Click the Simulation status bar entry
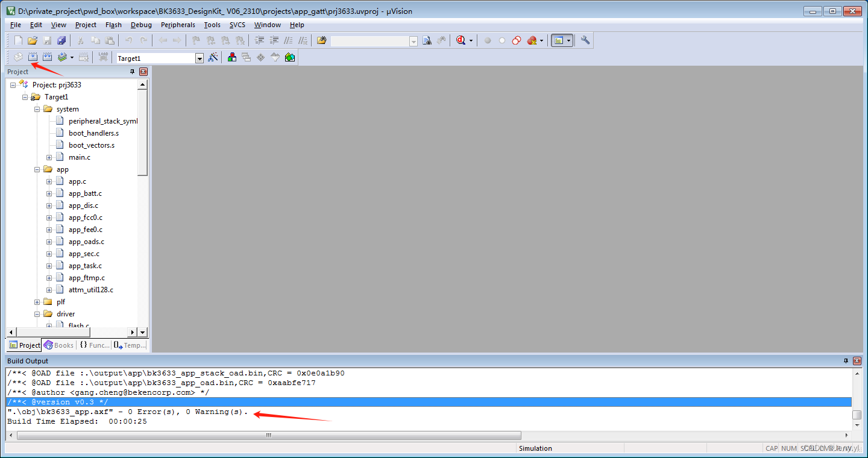 [x=535, y=448]
